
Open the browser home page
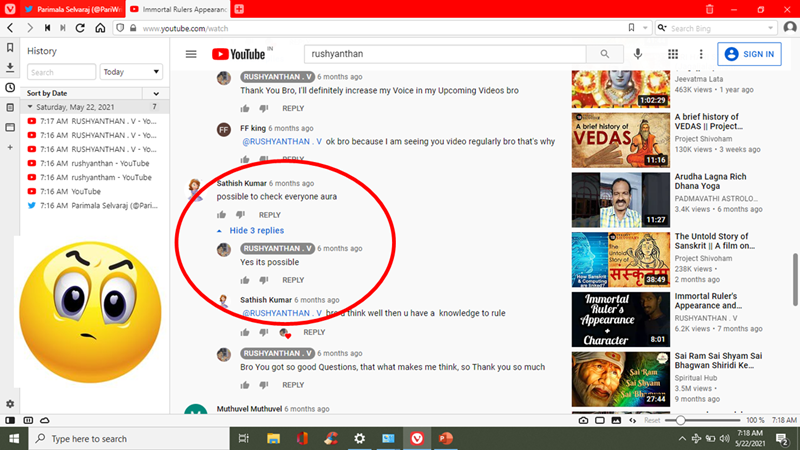100,28
